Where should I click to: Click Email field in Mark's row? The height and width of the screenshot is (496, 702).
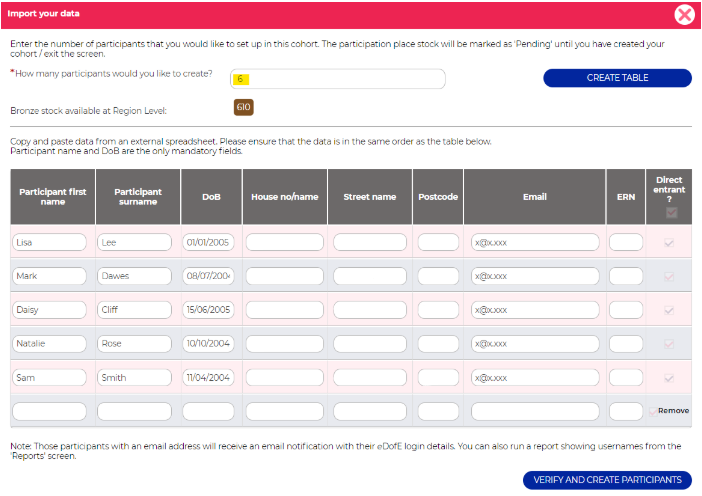[x=535, y=276]
